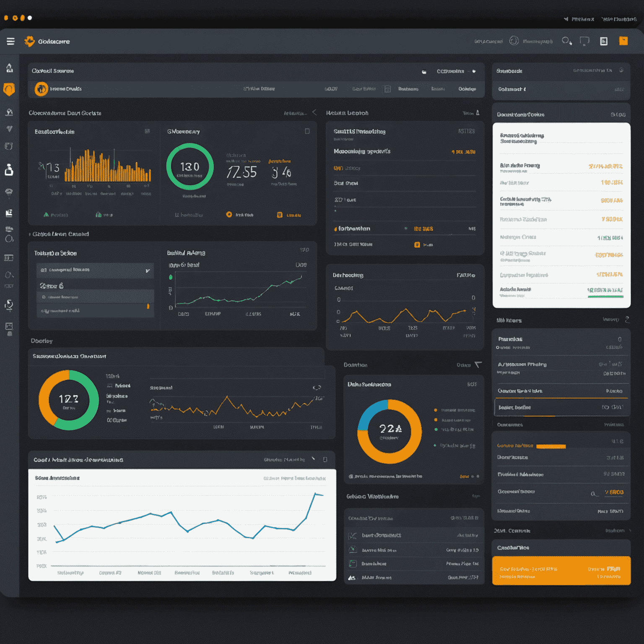Select the rightmost tab in top banner row

[467, 89]
